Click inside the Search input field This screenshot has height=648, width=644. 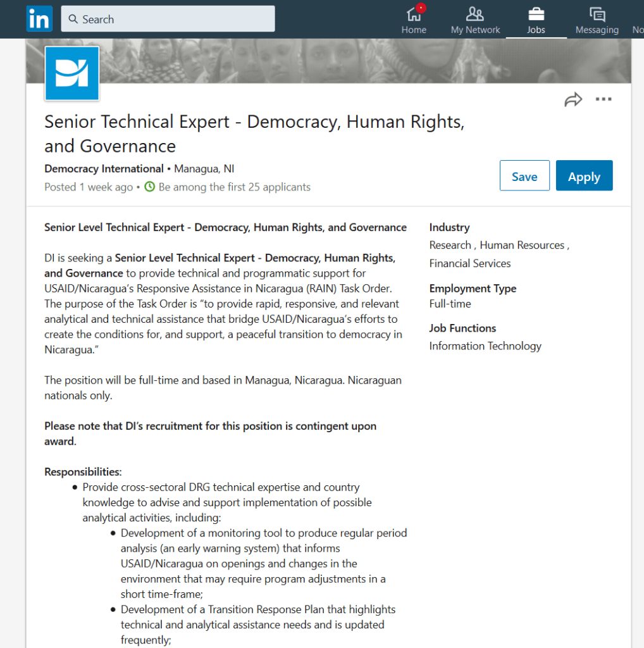(168, 18)
